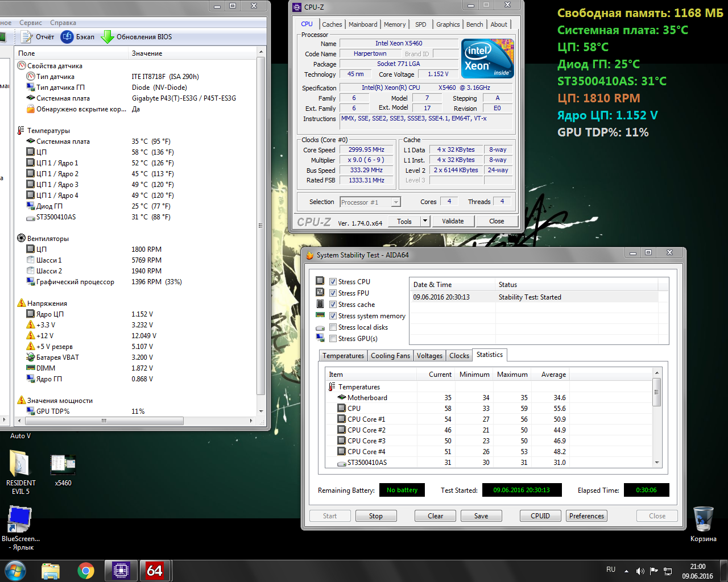The height and width of the screenshot is (582, 728).
Task: Open the CPU-Z Tools dropdown arrow
Action: click(425, 221)
